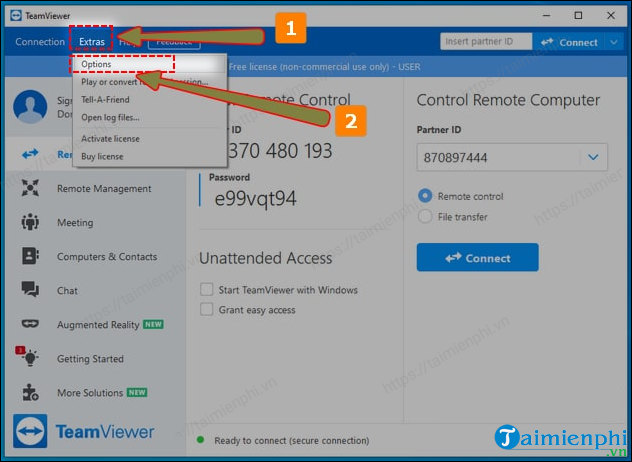Enable Grant easy access checkbox
632x462 pixels.
pos(206,309)
